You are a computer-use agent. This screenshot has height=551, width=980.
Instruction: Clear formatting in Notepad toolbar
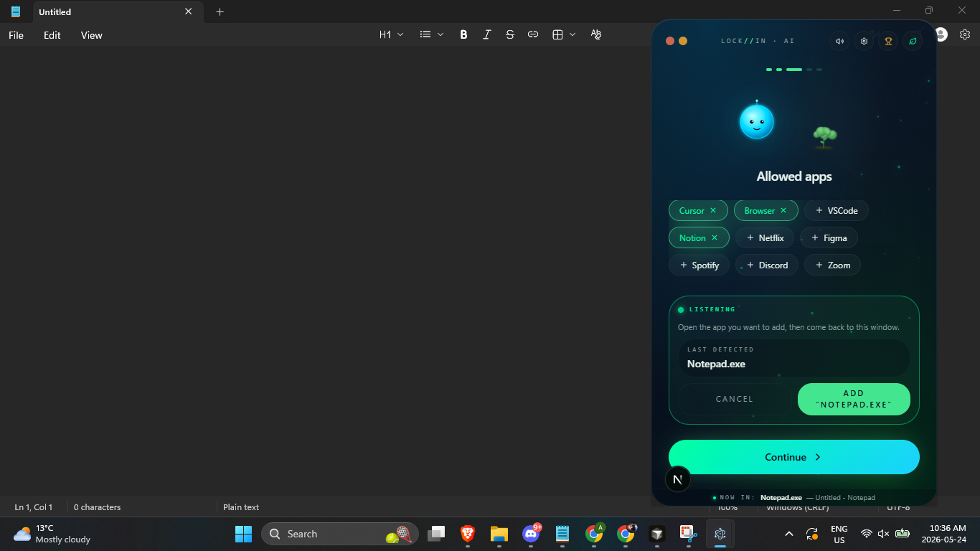(x=595, y=34)
